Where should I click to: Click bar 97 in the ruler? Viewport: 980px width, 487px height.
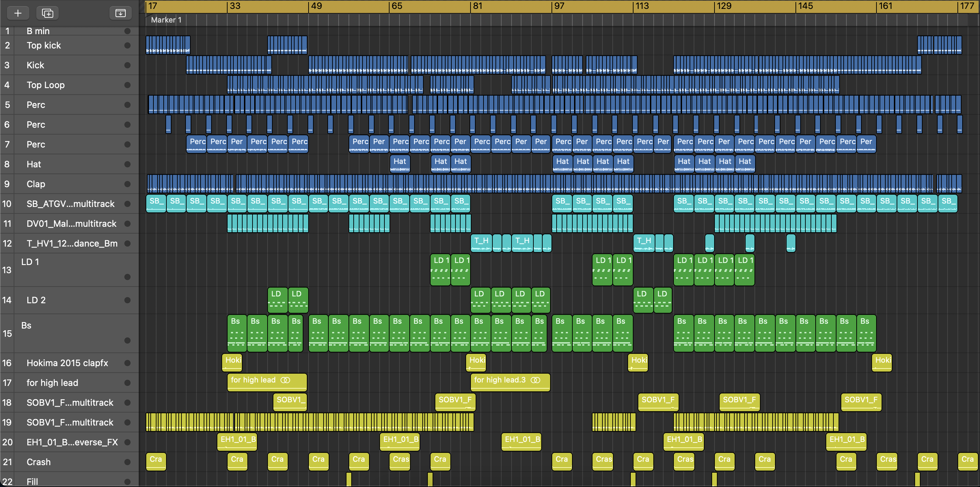[559, 6]
